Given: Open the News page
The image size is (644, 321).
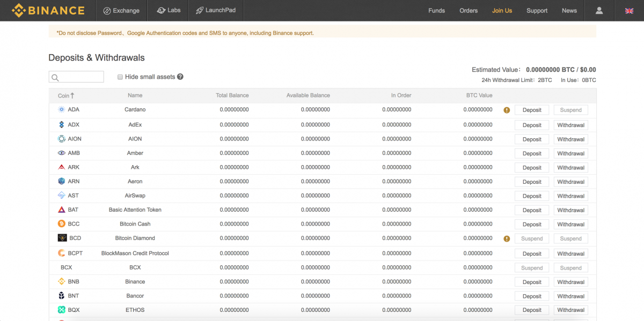Looking at the screenshot, I should click(569, 11).
